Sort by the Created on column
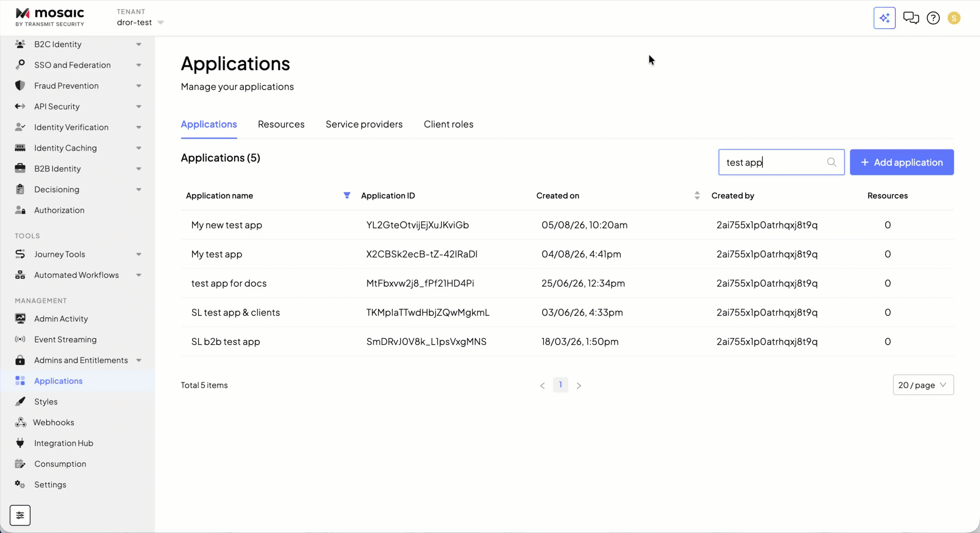 [697, 195]
